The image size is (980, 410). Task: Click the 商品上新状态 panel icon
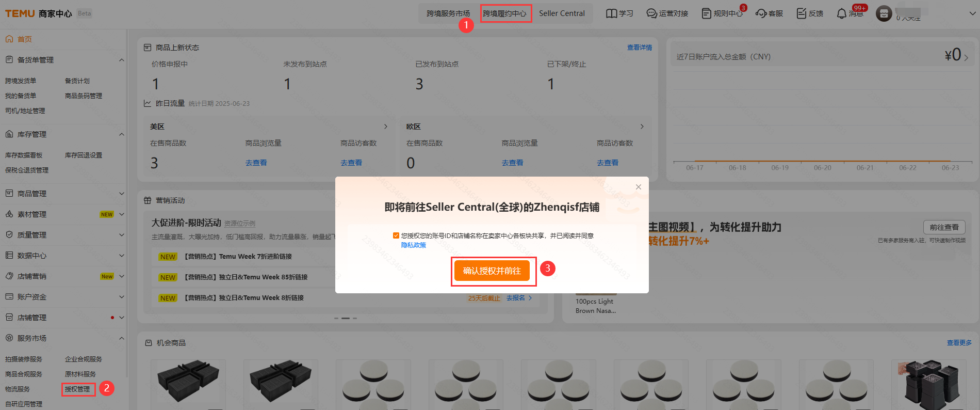tap(148, 48)
